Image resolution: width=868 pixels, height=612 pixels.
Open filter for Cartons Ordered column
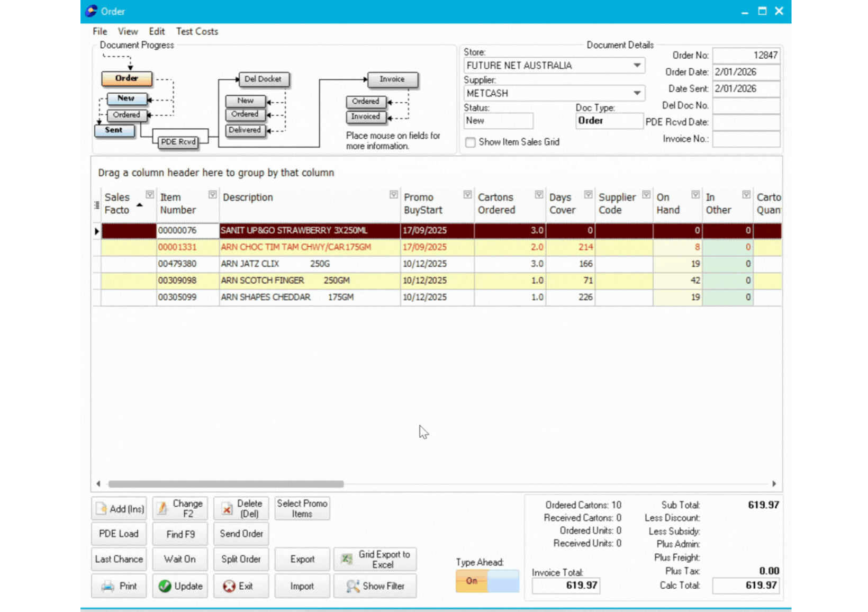[x=538, y=195]
